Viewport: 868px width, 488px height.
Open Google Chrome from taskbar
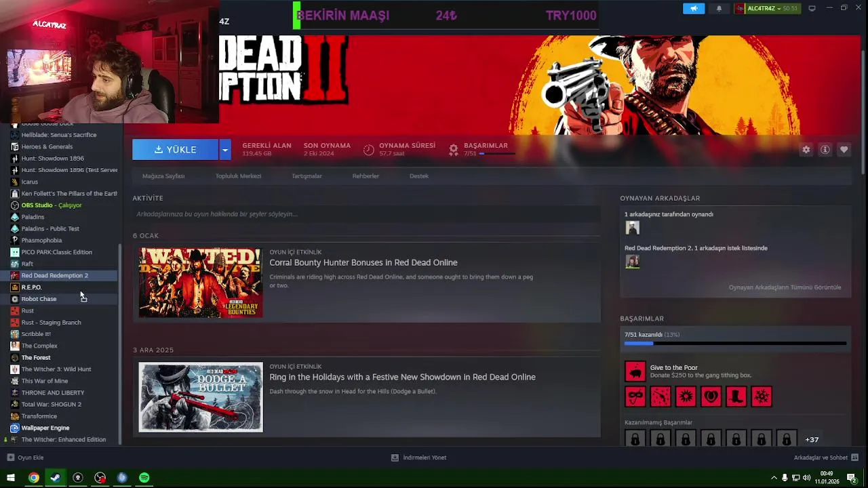(33, 478)
